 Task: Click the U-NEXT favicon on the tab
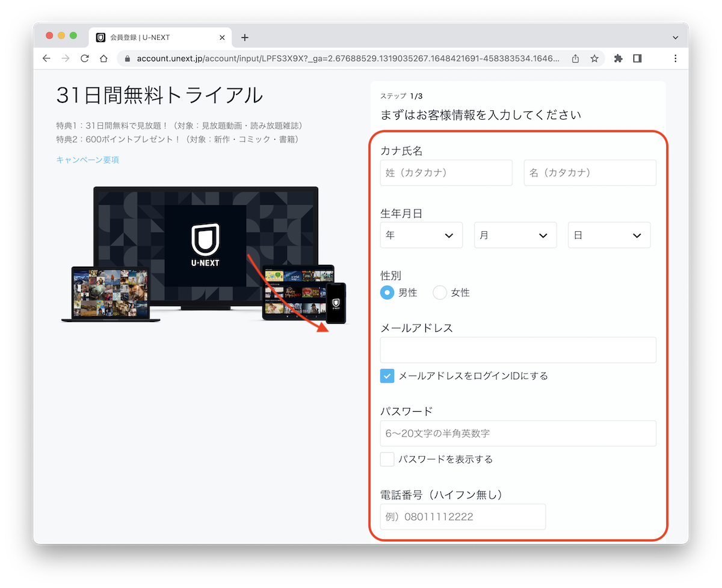tap(100, 37)
